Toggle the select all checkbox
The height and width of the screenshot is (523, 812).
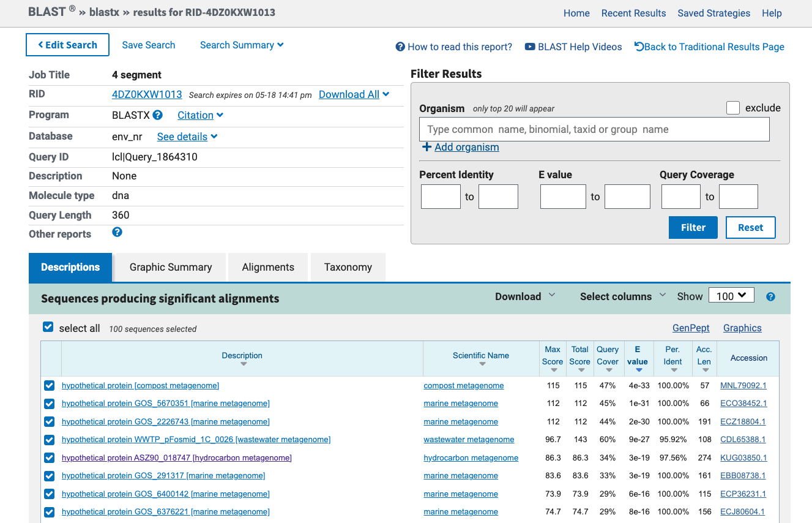pos(48,328)
